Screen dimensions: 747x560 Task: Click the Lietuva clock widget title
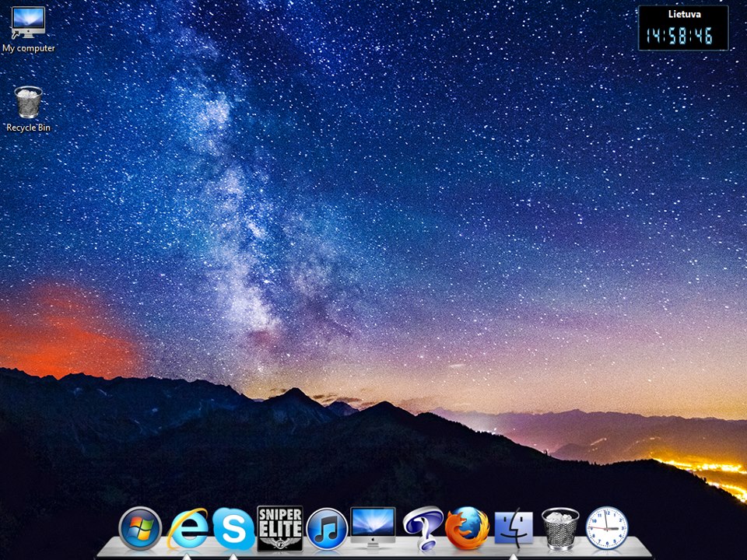(684, 14)
